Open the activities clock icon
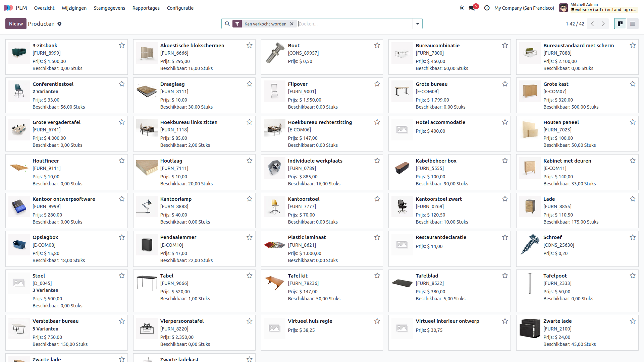The image size is (644, 362). [487, 8]
